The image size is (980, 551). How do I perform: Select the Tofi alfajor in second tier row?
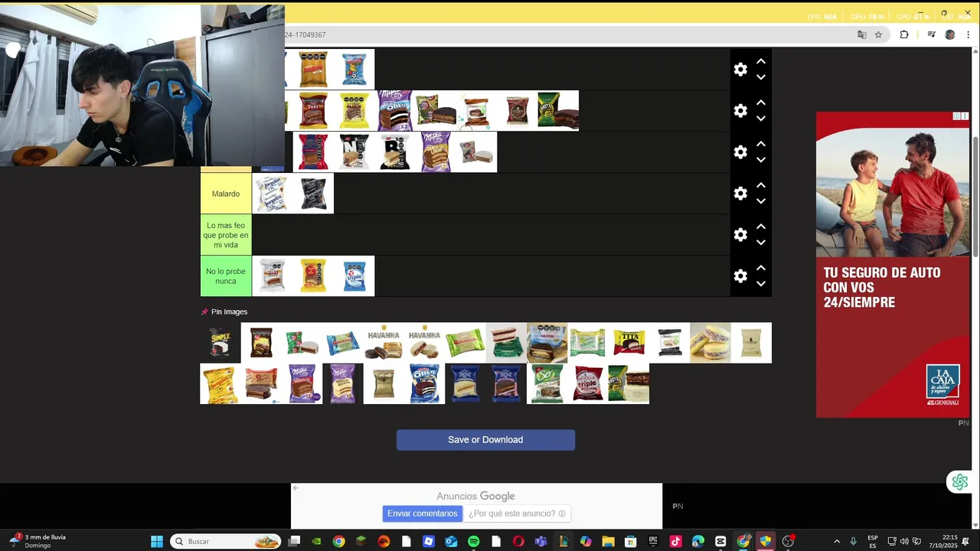[313, 111]
